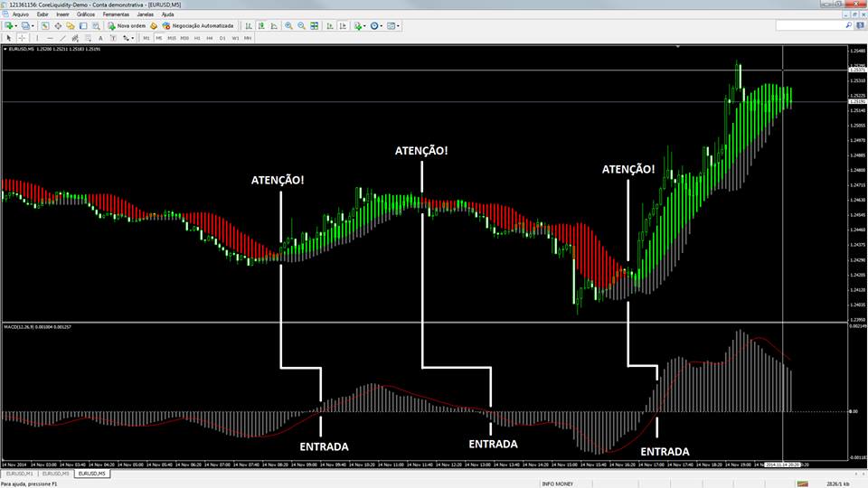Open the Indicators list icon
The width and height of the screenshot is (868, 488).
coord(358,25)
